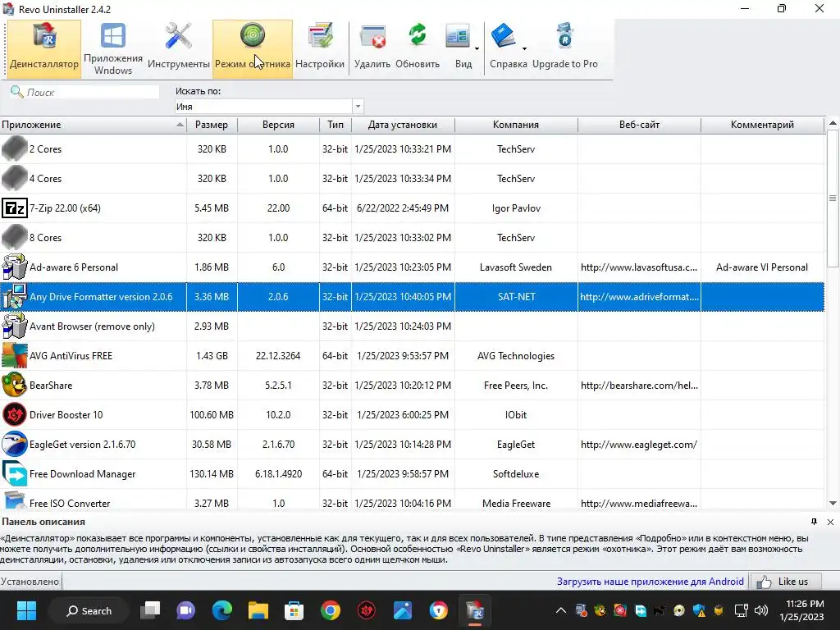
Task: Pin the Панель описания panel
Action: pyautogui.click(x=815, y=522)
